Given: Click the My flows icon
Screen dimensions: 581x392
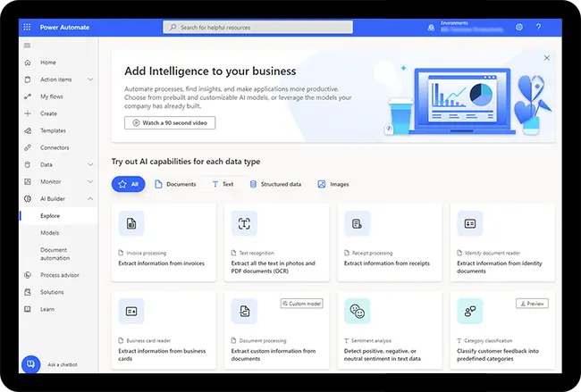Looking at the screenshot, I should (28, 96).
